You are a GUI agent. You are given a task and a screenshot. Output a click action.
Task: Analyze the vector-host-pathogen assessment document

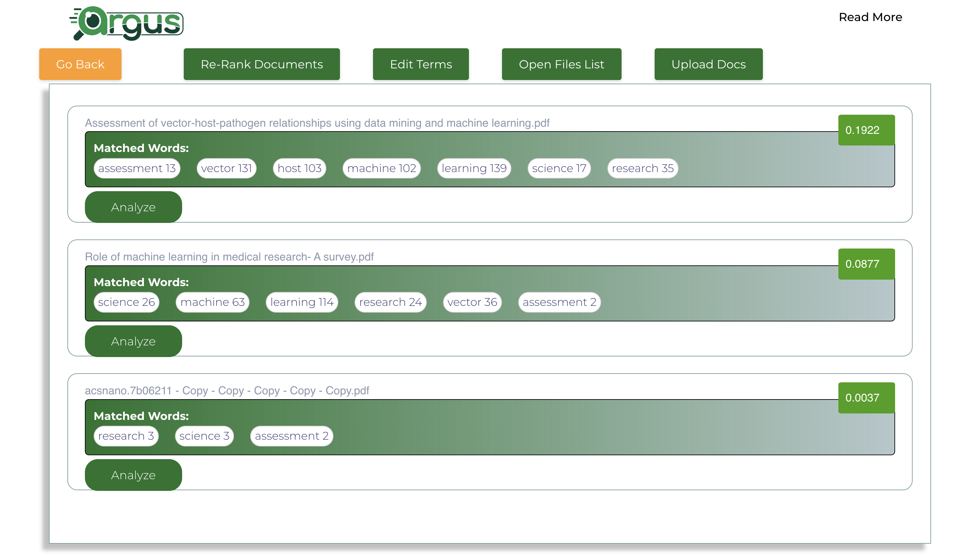pyautogui.click(x=133, y=207)
